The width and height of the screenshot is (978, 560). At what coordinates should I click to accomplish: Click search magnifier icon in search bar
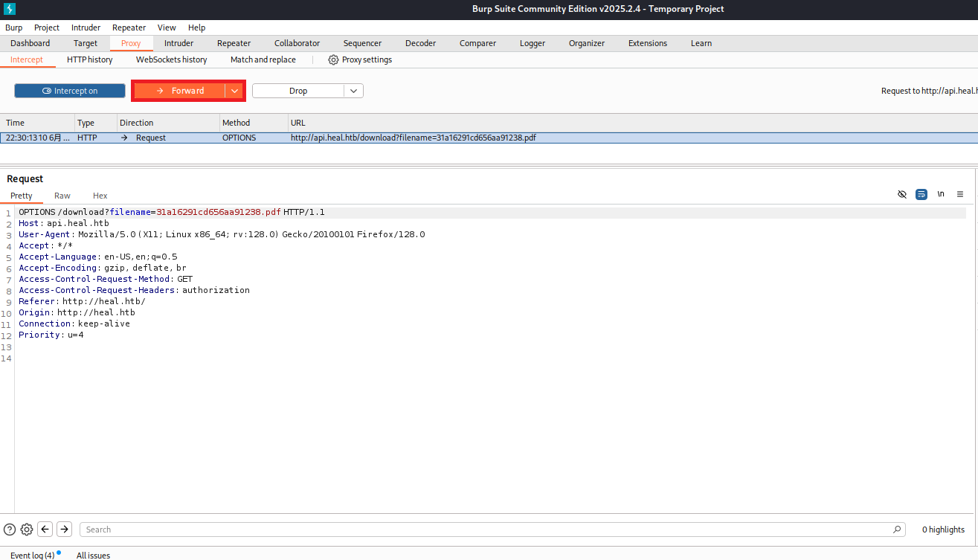click(897, 530)
